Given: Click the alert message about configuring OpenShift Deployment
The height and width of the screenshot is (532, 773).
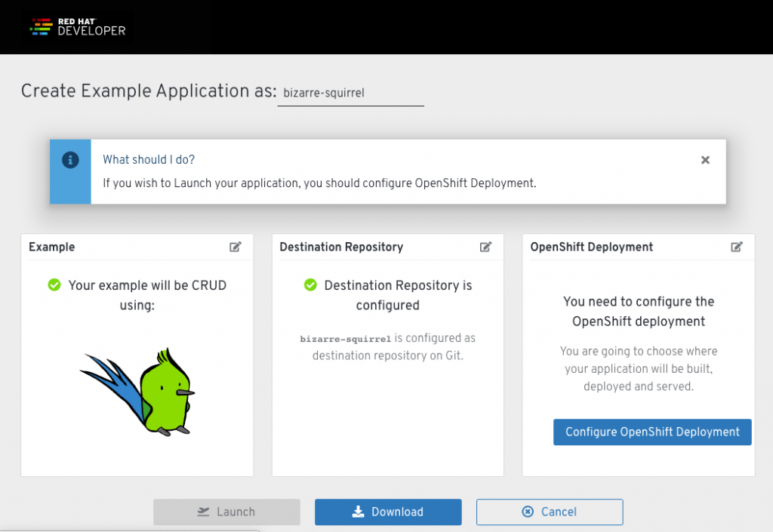Looking at the screenshot, I should point(319,183).
